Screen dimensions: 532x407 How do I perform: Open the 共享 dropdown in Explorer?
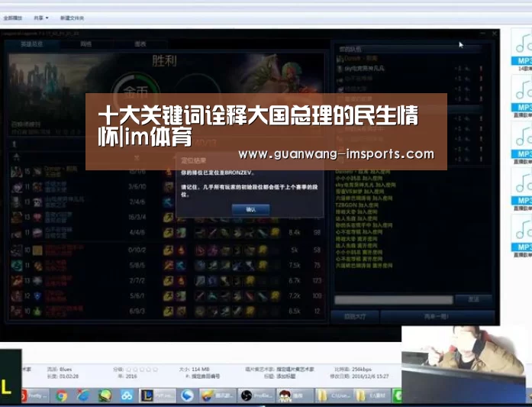40,18
